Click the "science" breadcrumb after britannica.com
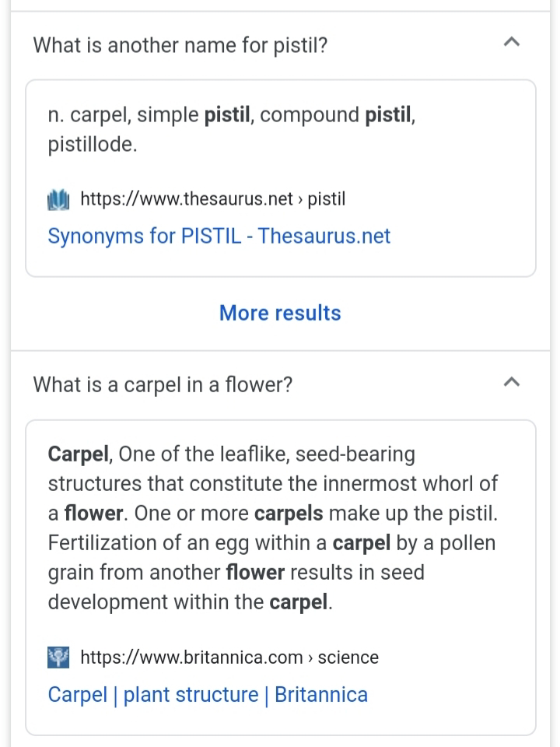The height and width of the screenshot is (747, 560). [x=348, y=657]
